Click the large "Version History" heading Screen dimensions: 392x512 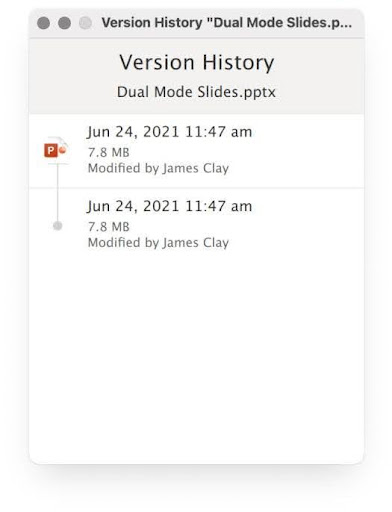197,62
